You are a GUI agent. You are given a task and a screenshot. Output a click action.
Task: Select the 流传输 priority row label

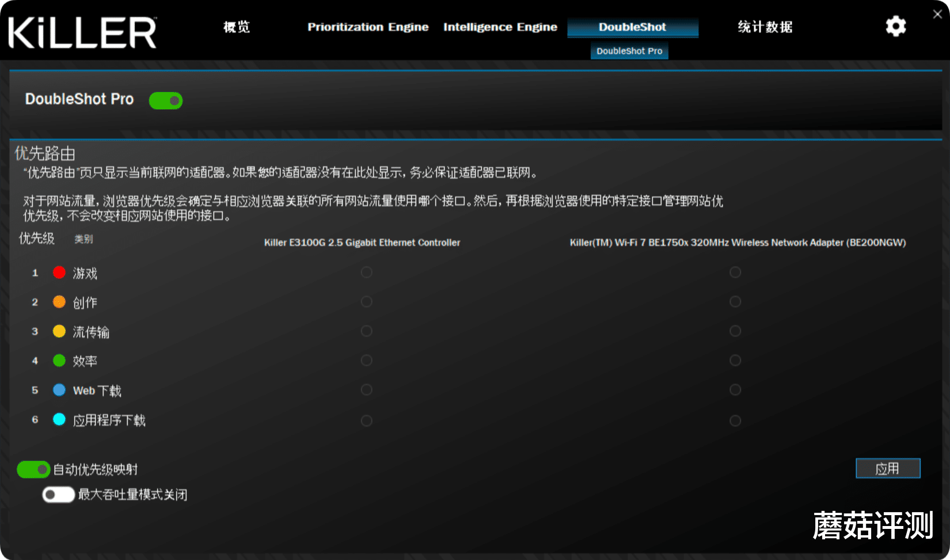(x=91, y=332)
